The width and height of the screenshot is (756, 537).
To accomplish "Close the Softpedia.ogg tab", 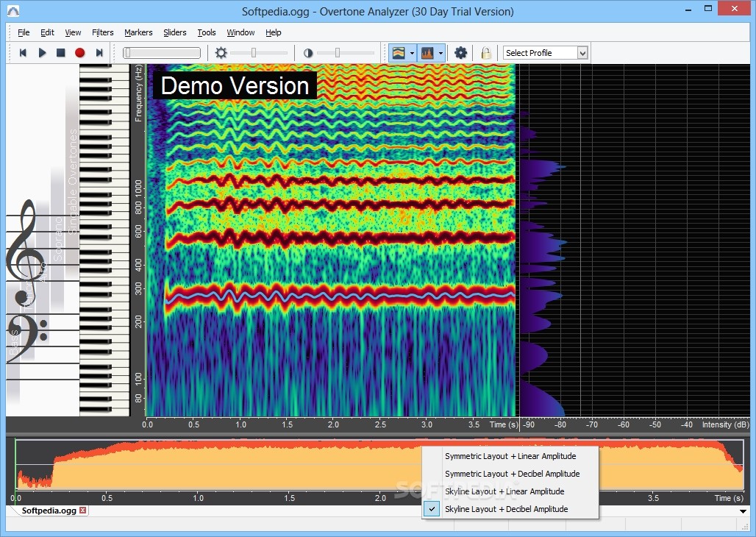I will click(x=83, y=511).
